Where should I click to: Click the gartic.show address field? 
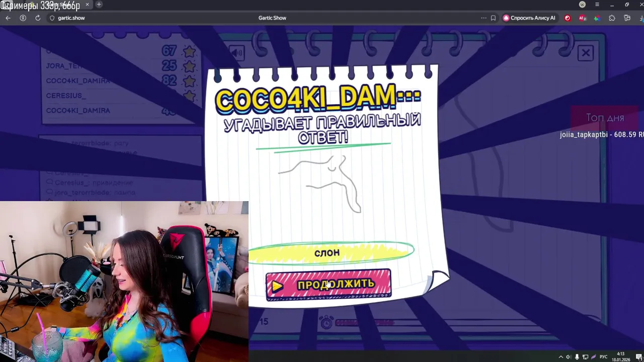point(71,18)
